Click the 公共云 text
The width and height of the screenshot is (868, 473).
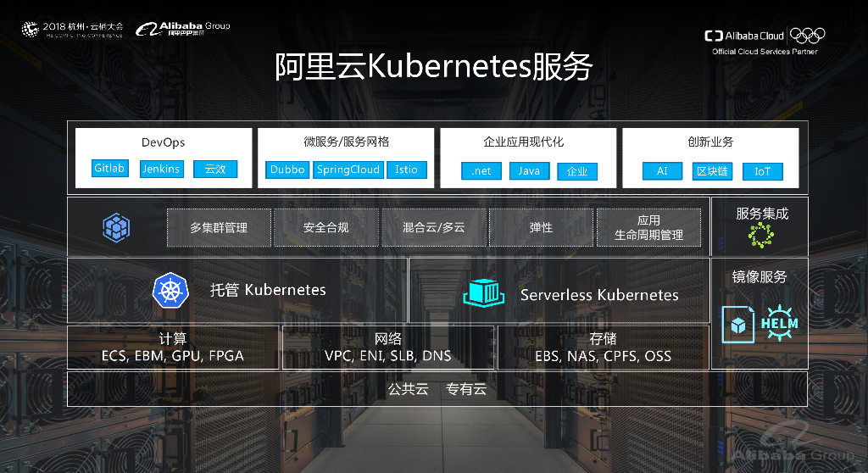click(x=408, y=389)
